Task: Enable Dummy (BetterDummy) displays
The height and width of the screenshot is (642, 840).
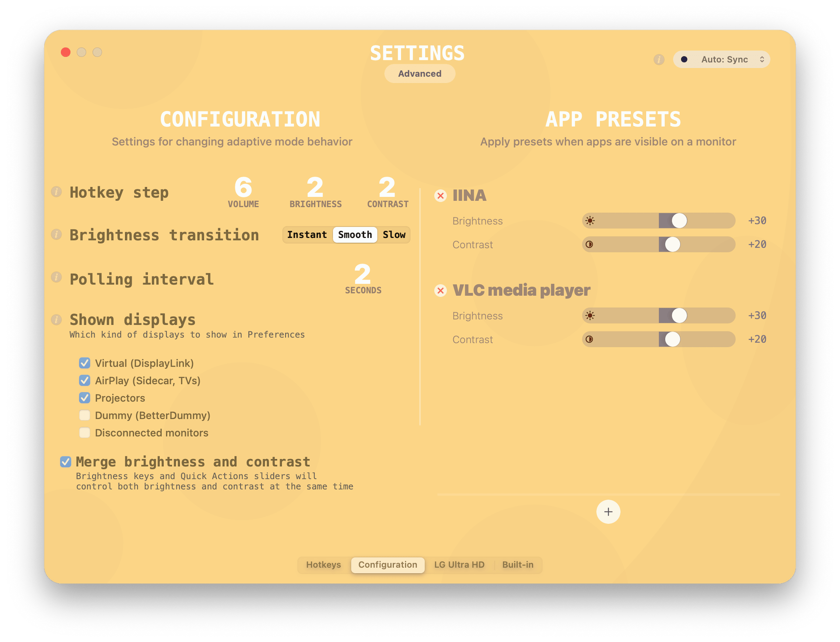Action: tap(84, 415)
